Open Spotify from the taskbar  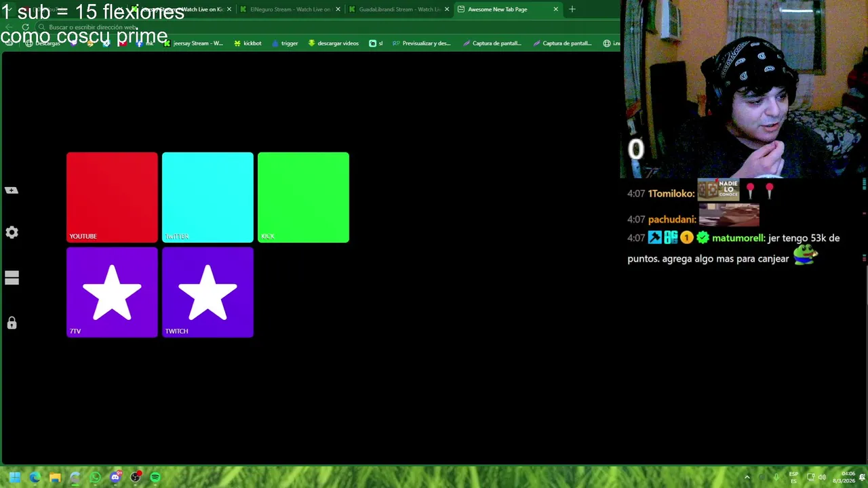pyautogui.click(x=155, y=477)
